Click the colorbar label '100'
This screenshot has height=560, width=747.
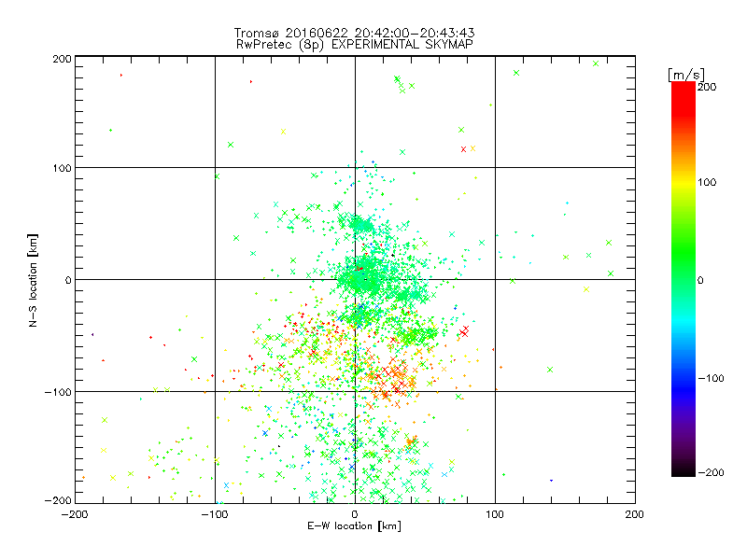coord(707,182)
